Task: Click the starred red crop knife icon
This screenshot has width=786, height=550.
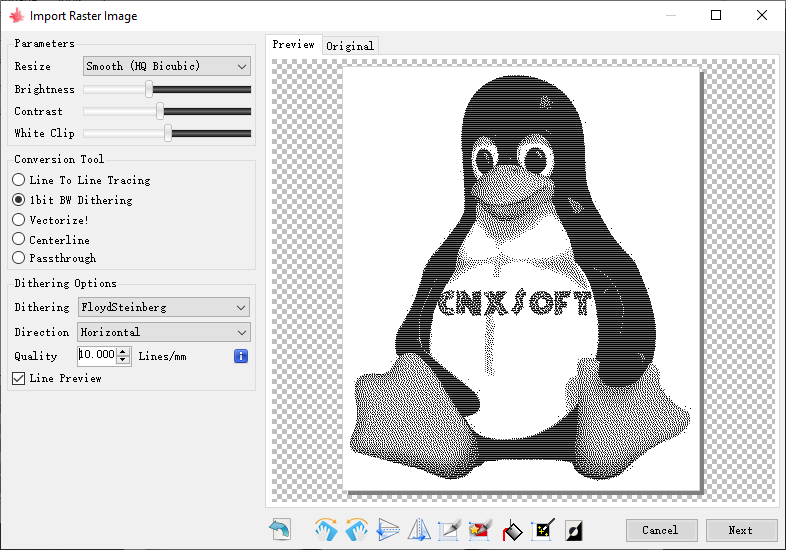Action: (480, 530)
